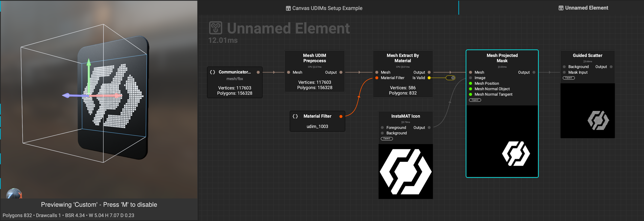Click the Material Filter node's curly-braces icon
The height and width of the screenshot is (221, 644).
click(295, 116)
